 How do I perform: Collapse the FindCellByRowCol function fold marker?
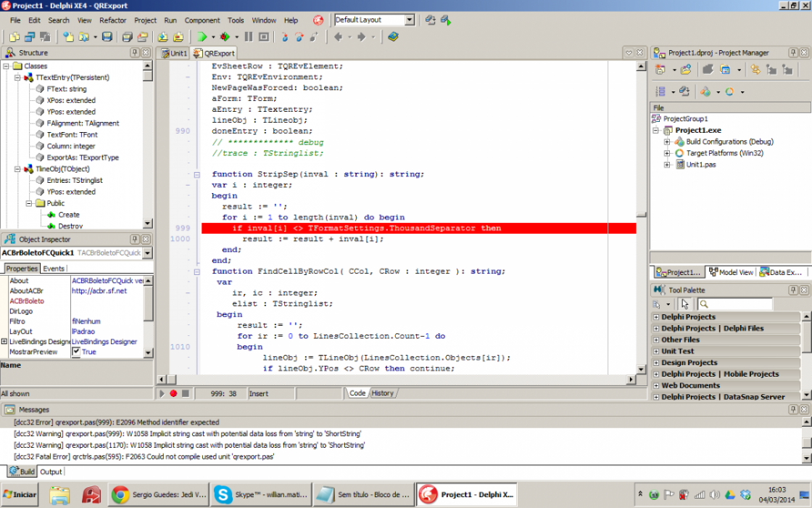(x=196, y=271)
